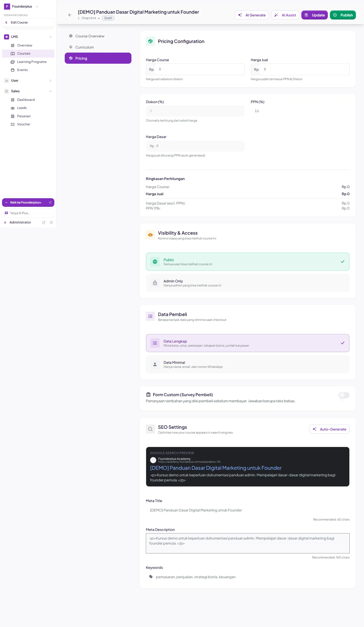Expand the User sidebar section

tap(51, 81)
